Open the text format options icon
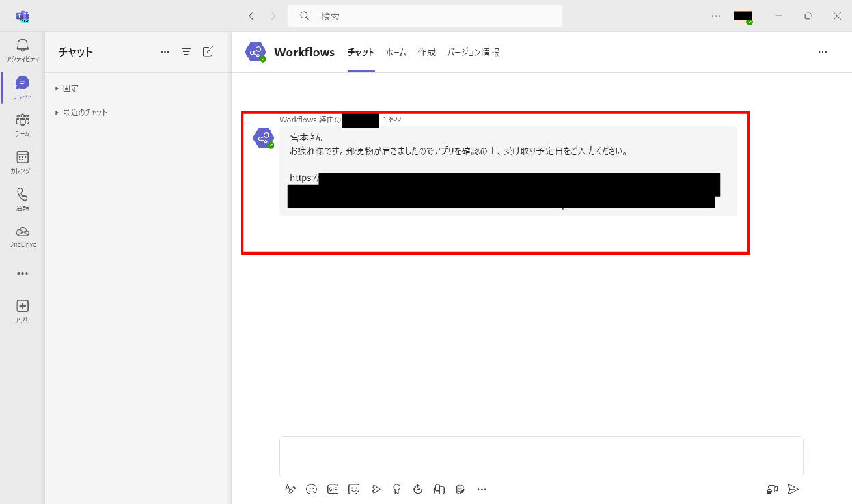 click(290, 489)
